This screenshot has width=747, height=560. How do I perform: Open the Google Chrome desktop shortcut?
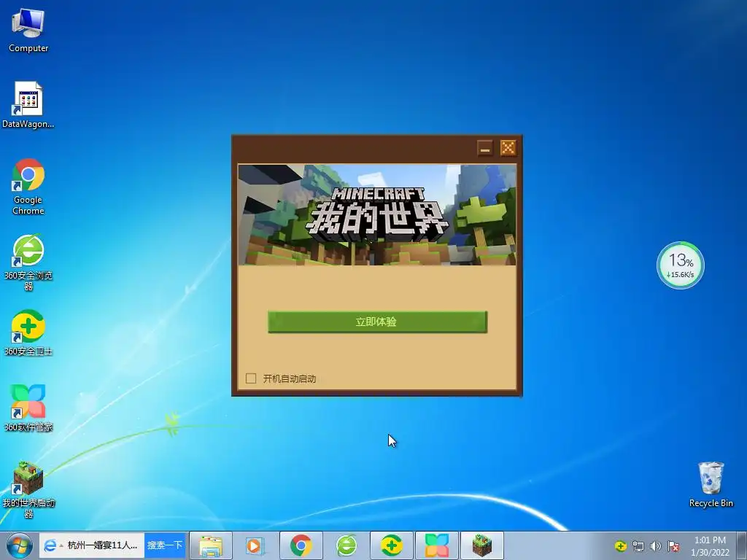28,187
